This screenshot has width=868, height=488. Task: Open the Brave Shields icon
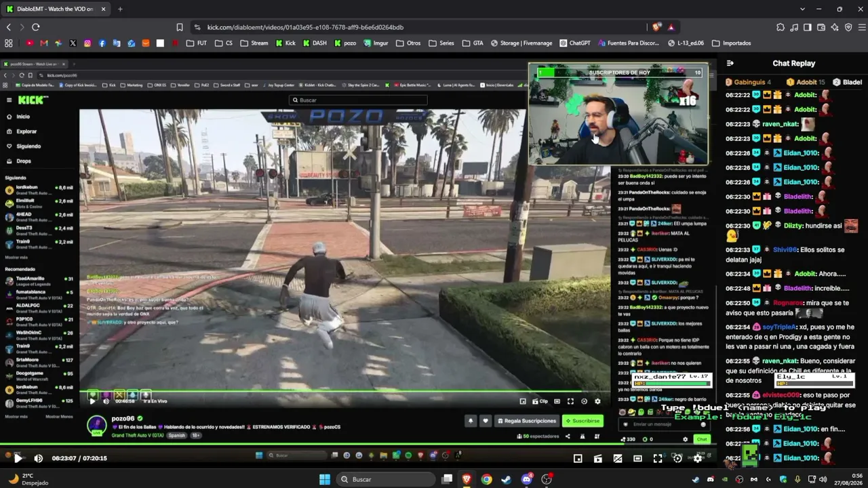coord(656,27)
